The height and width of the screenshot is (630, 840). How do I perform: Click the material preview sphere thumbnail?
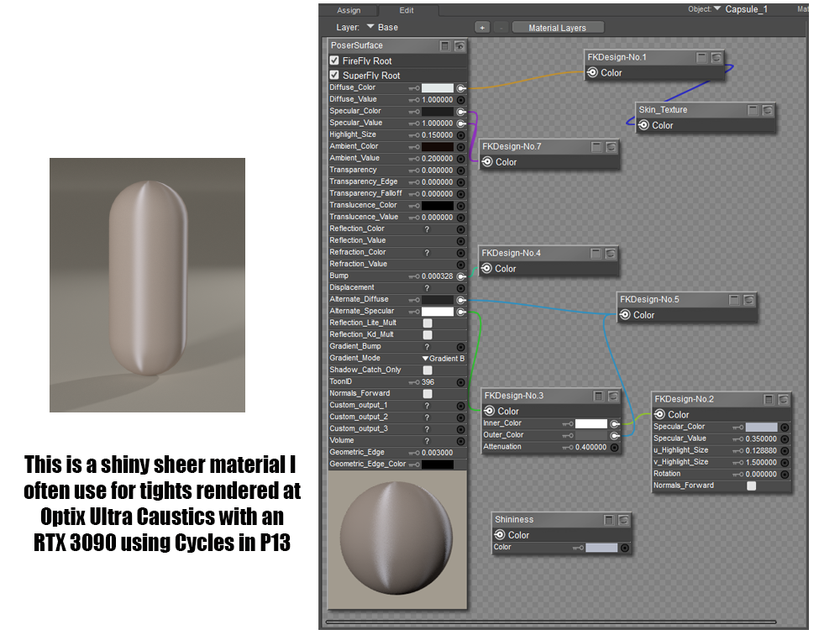(x=397, y=539)
